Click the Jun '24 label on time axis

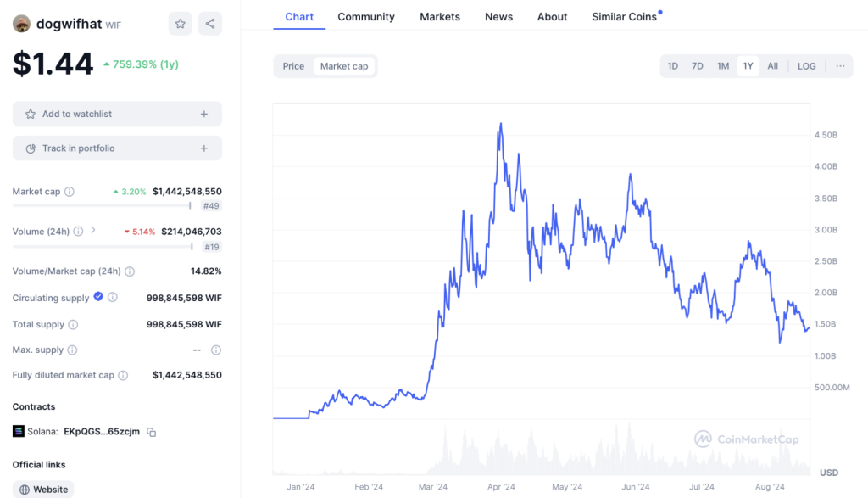pyautogui.click(x=636, y=487)
